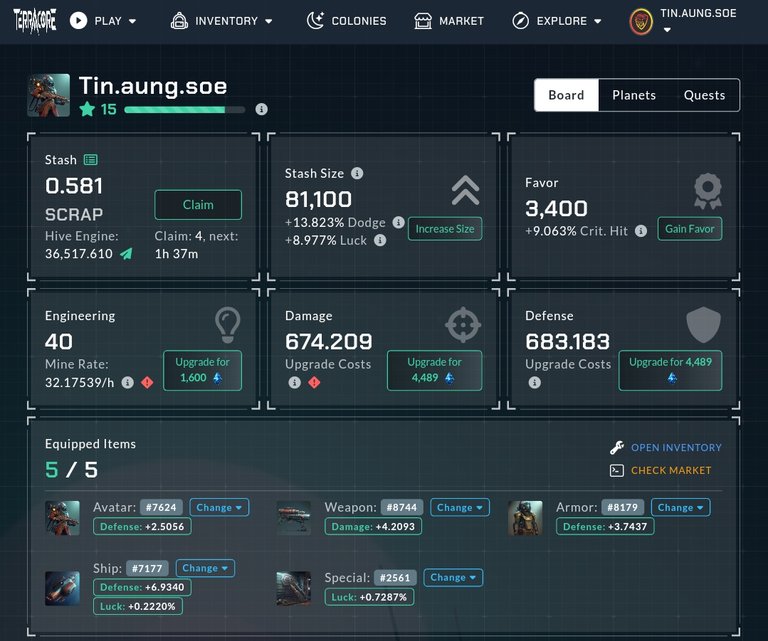Click the Play circle icon in navbar

78,21
